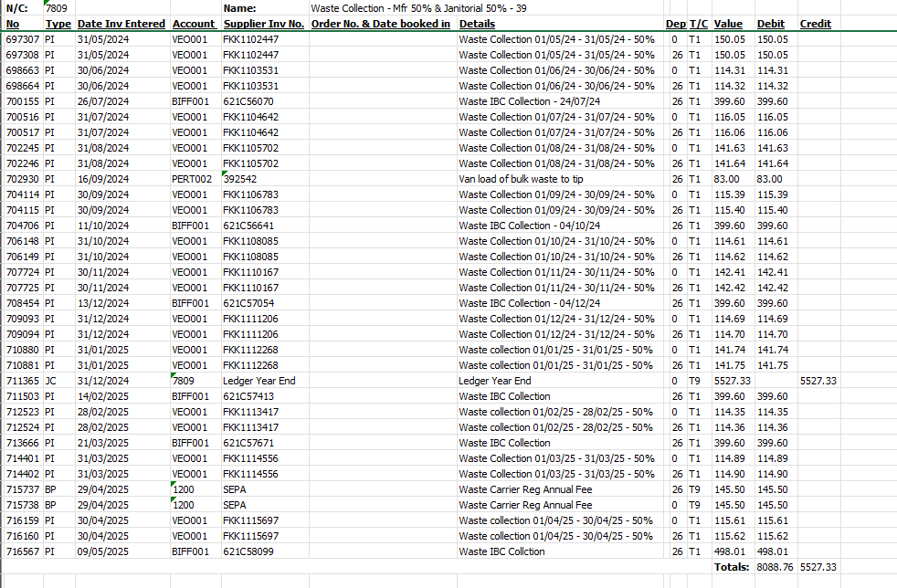Select "Order No. & Date booked in" header

[381, 24]
